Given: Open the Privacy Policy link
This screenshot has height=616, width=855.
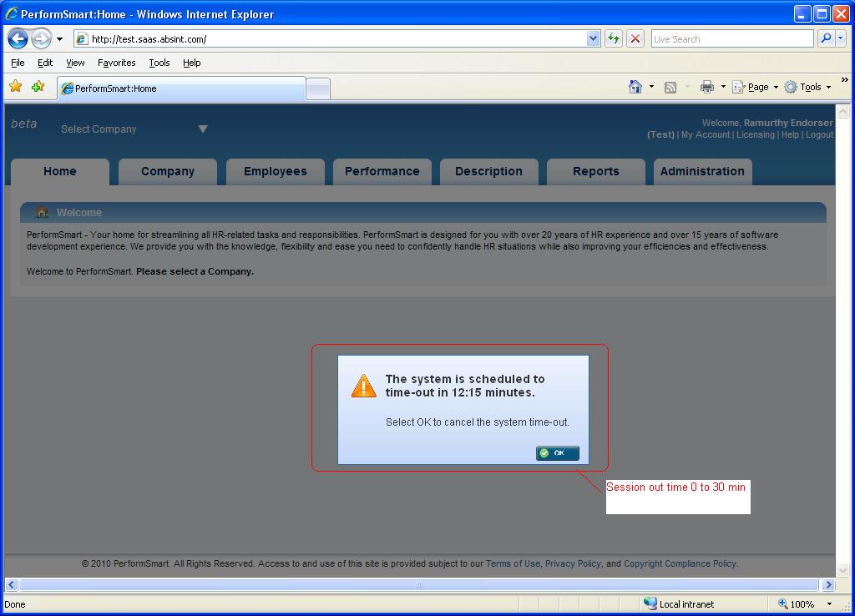Looking at the screenshot, I should click(573, 563).
